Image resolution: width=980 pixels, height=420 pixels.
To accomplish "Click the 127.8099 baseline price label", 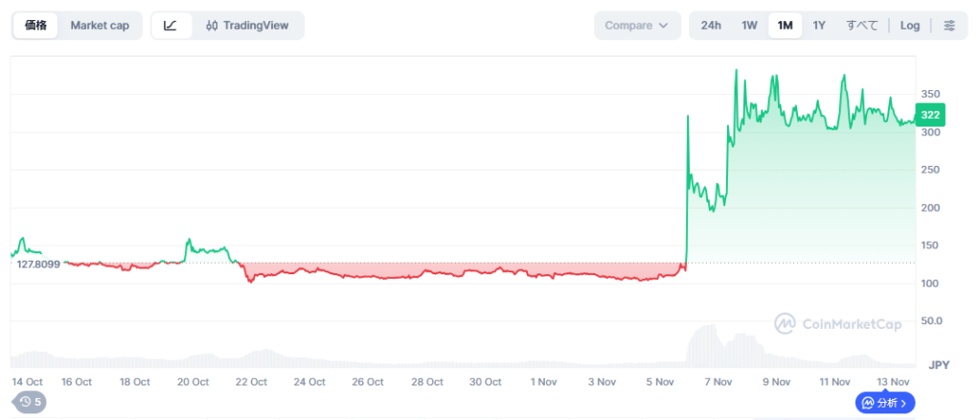I will pyautogui.click(x=38, y=264).
